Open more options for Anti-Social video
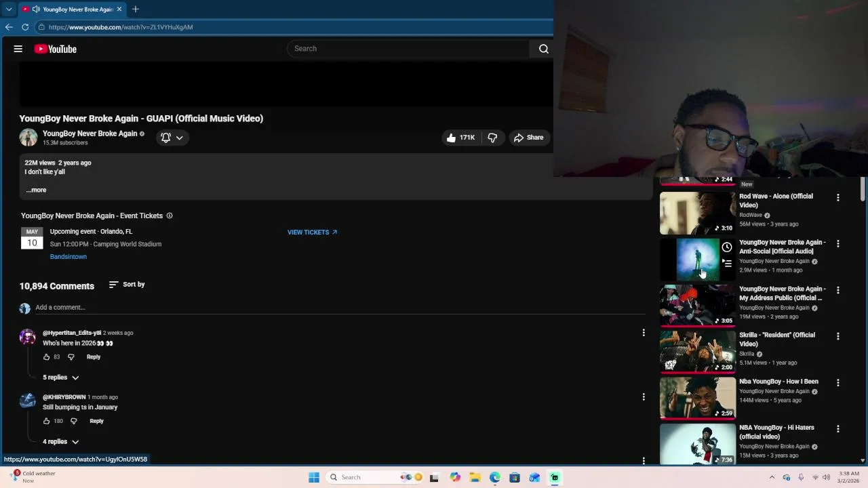The width and height of the screenshot is (868, 488). [838, 244]
